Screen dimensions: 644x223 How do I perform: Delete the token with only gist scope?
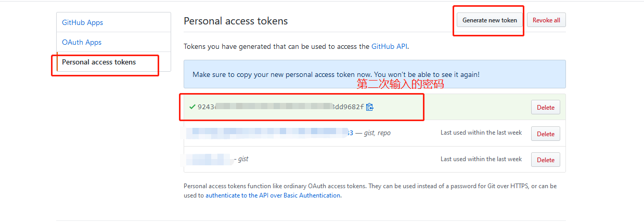point(546,160)
